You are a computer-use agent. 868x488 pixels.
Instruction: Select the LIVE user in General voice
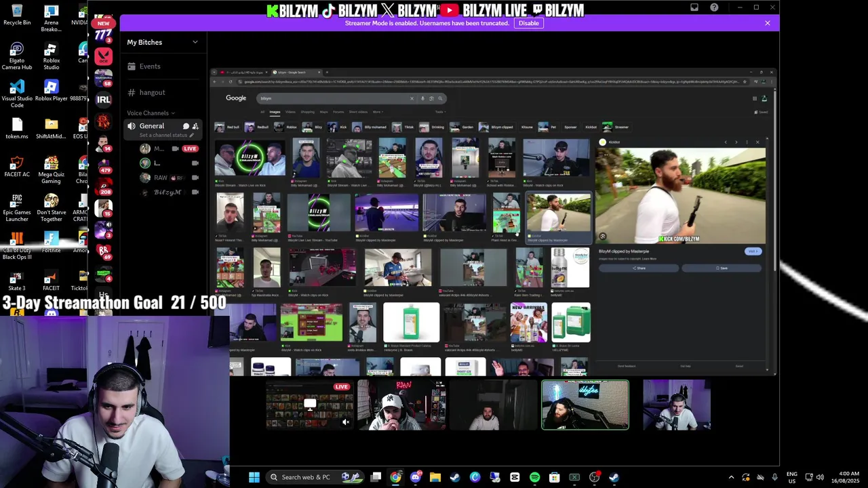point(170,148)
